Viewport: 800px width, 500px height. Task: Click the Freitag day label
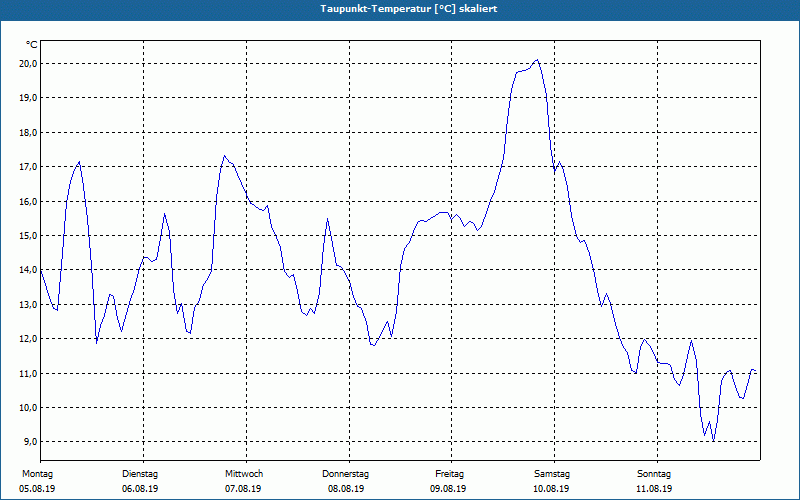[449, 474]
